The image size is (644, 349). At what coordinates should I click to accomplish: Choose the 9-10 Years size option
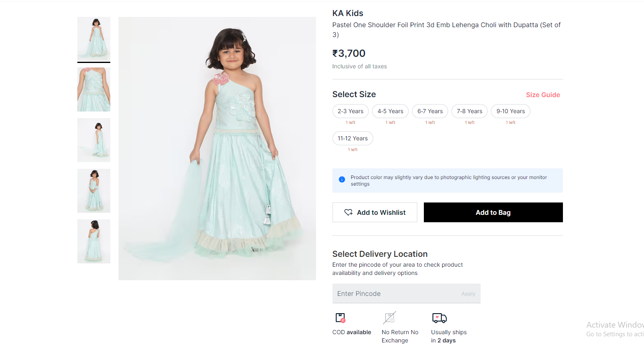coord(511,111)
